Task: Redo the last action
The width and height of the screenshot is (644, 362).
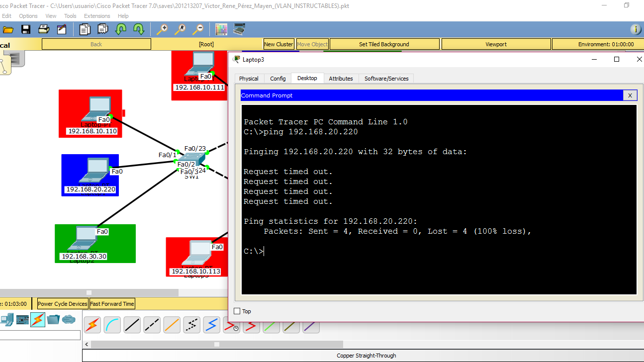Action: 139,29
